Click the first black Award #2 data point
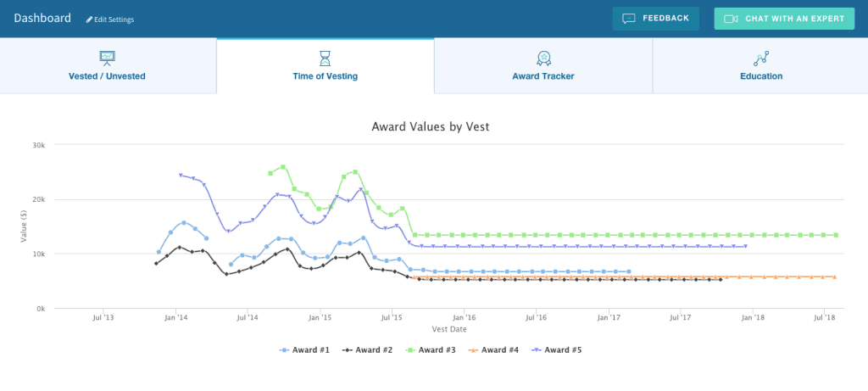The height and width of the screenshot is (391, 868). (156, 263)
